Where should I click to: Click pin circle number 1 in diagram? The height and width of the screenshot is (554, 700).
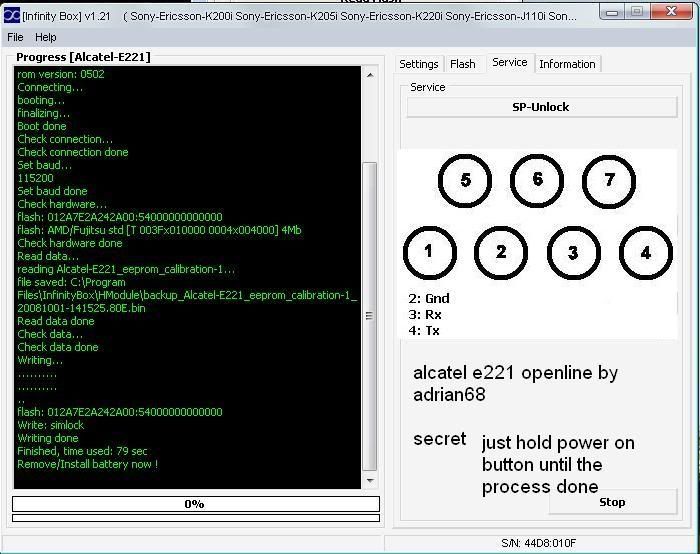(x=429, y=252)
